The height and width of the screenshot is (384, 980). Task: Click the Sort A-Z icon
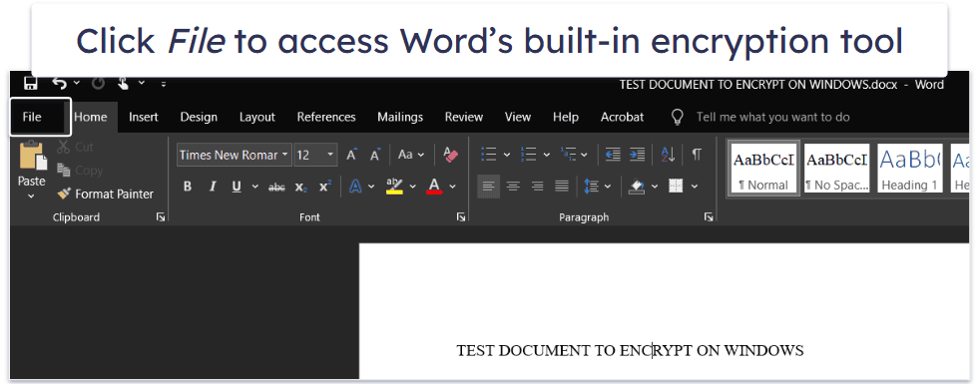pos(668,155)
